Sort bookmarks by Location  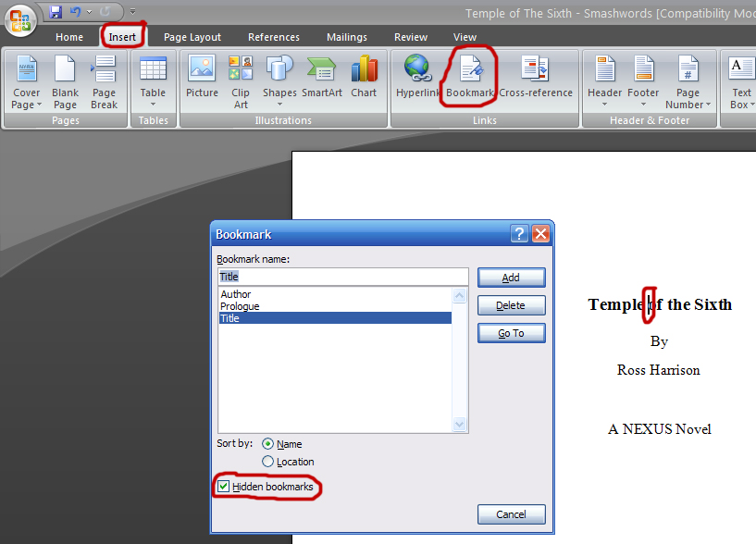[268, 462]
